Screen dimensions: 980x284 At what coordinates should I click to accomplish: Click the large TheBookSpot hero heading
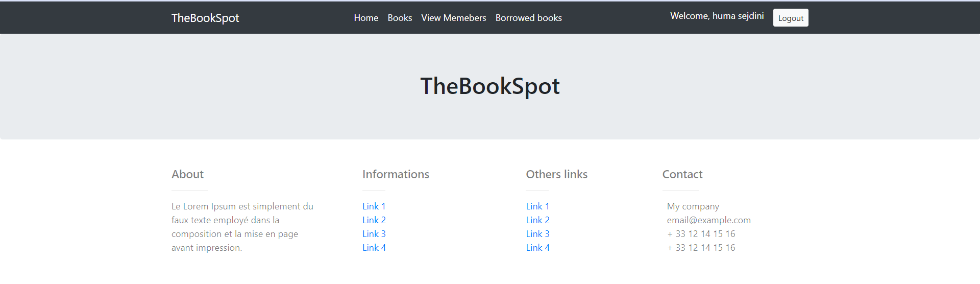pyautogui.click(x=490, y=86)
